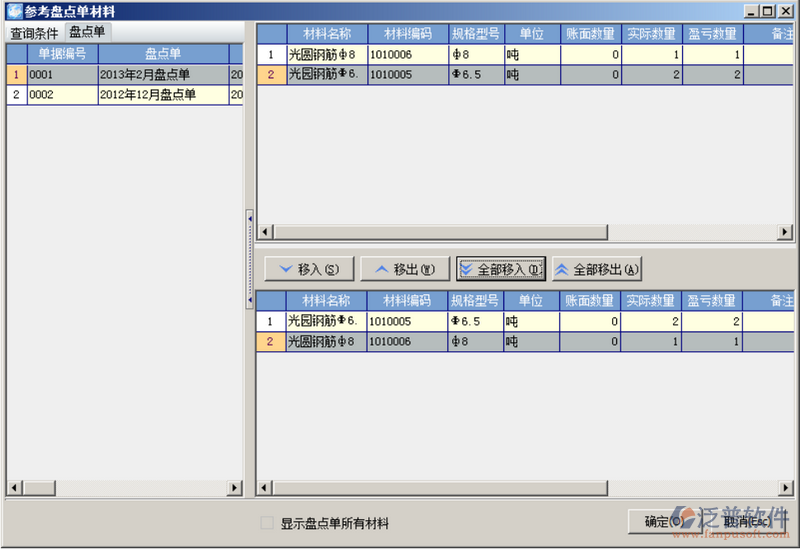Image resolution: width=800 pixels, height=550 pixels.
Task: Click the 移出(W) button
Action: click(x=405, y=269)
